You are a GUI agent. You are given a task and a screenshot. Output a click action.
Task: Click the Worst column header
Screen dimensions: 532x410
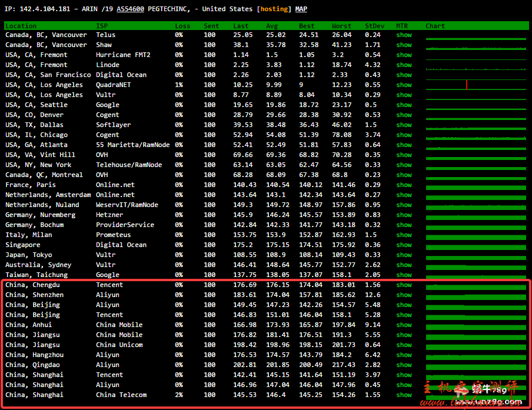(341, 26)
